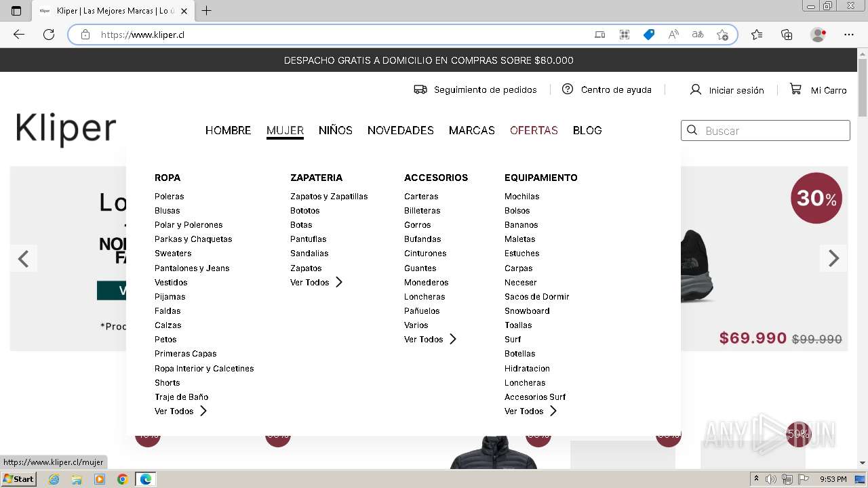Open Botellas under Equipamiento
Screen dimensions: 868x488
pyautogui.click(x=520, y=354)
